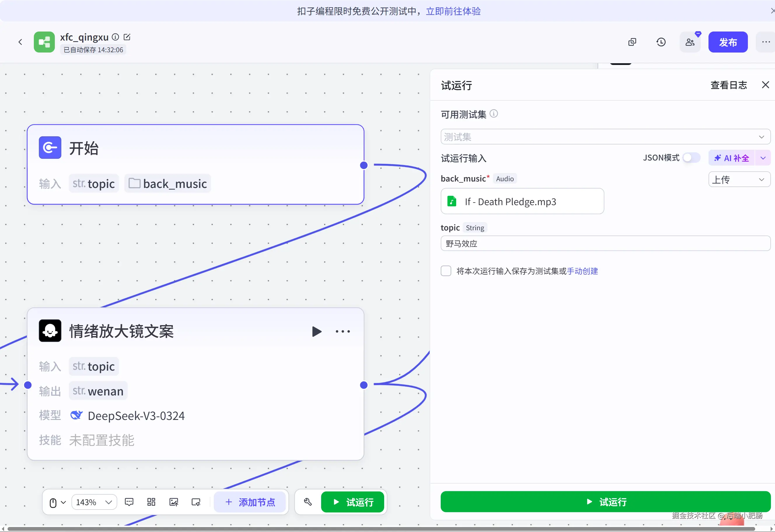Open the 143% zoom level dropdown
The height and width of the screenshot is (532, 775).
(94, 502)
